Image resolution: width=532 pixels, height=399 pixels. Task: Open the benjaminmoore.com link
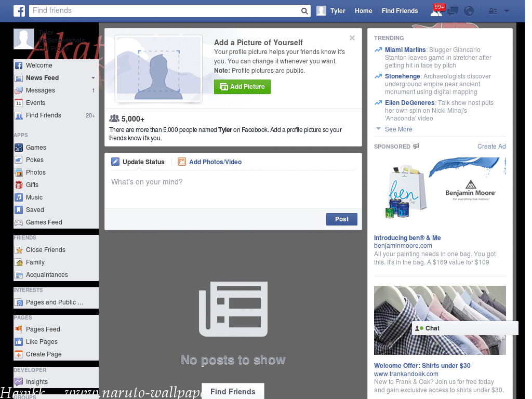point(403,246)
